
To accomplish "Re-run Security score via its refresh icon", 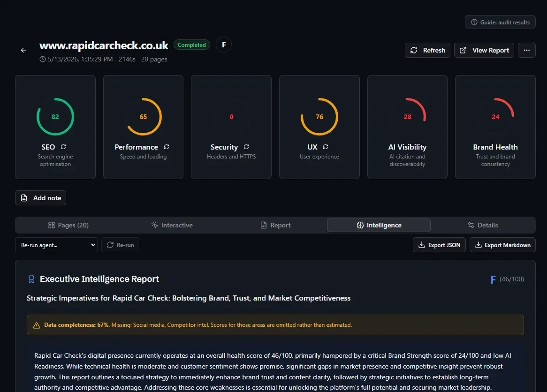I will tap(246, 147).
